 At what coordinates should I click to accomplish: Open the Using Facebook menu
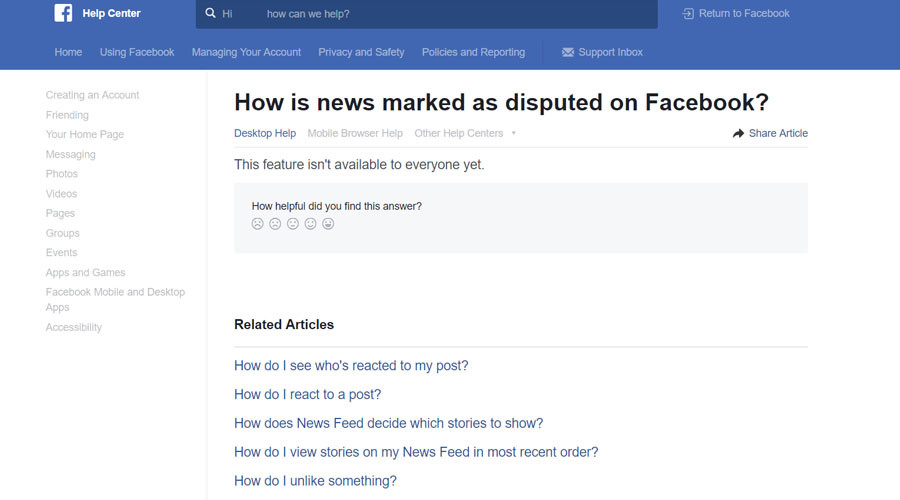(137, 52)
